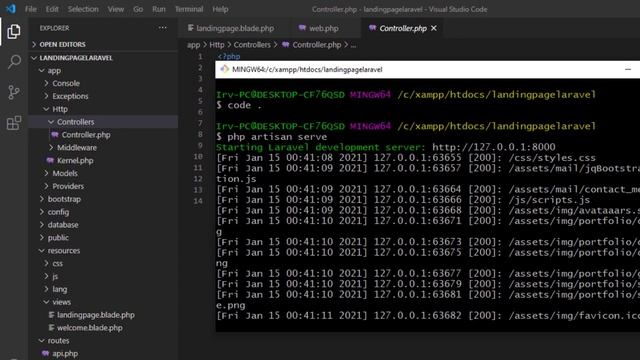This screenshot has height=360, width=640.
Task: Expand the Open Editors section
Action: pos(103,44)
